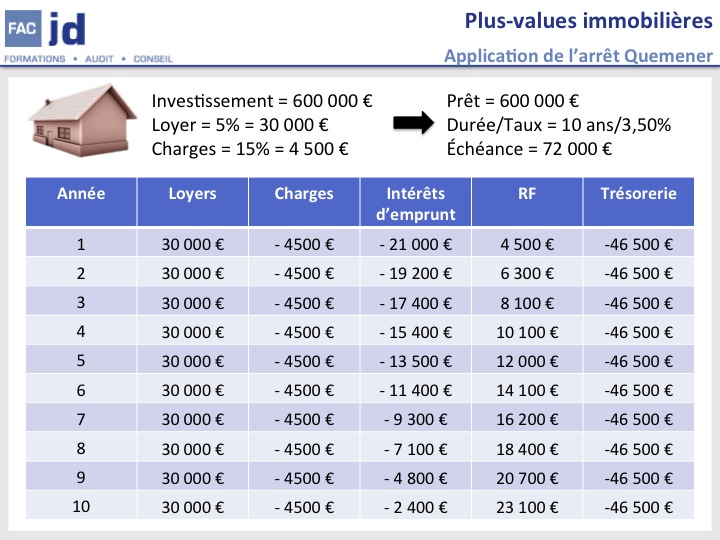The image size is (720, 540).
Task: Click the black right-pointing arrow
Action: click(410, 123)
